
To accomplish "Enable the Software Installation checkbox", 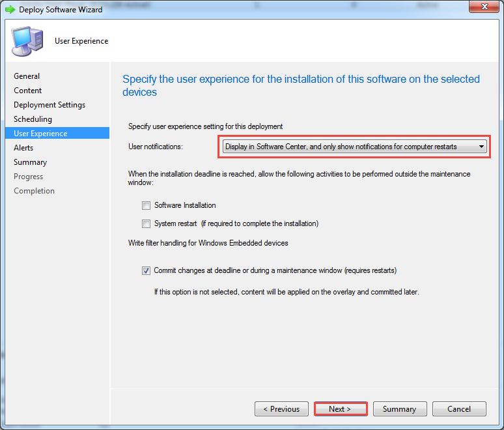I will click(146, 205).
